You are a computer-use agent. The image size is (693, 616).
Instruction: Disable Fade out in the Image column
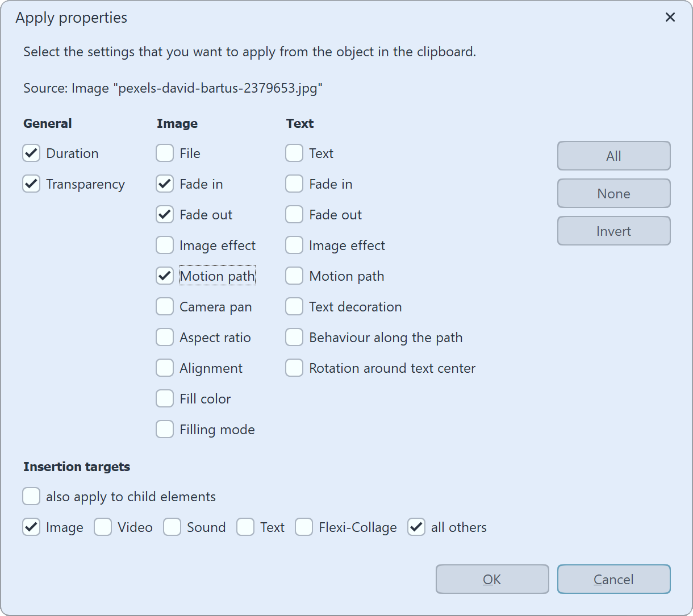[164, 214]
